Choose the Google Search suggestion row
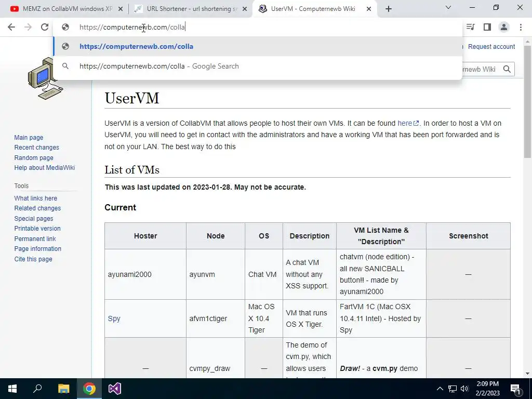This screenshot has height=399, width=532. pos(258,66)
